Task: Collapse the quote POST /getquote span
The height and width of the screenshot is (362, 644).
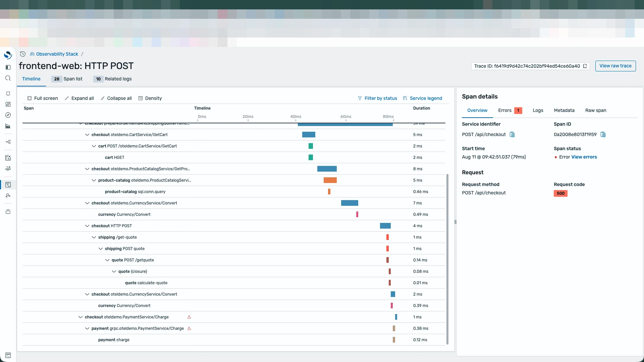Action: coord(107,260)
